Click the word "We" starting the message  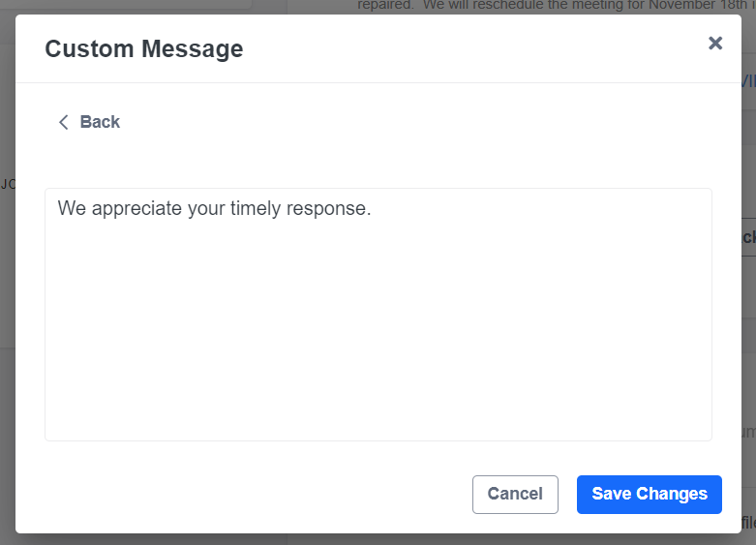click(71, 208)
